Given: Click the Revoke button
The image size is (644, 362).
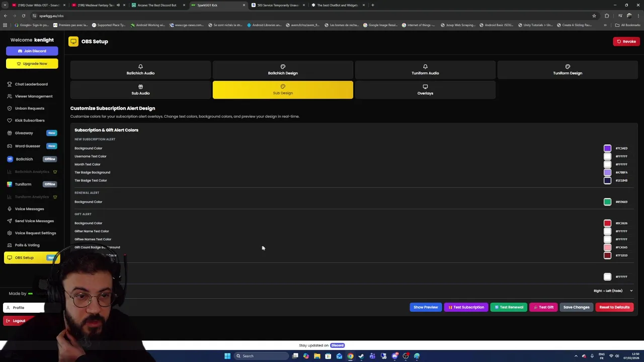Looking at the screenshot, I should point(626,41).
